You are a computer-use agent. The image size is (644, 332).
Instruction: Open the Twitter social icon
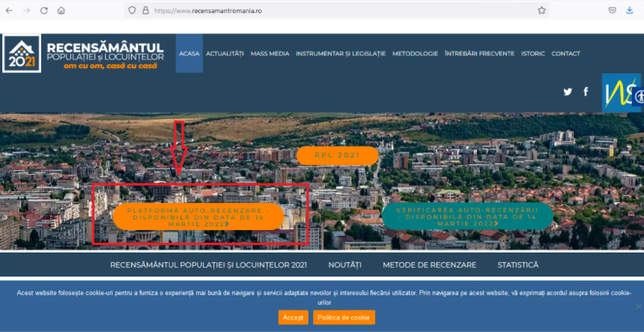pos(568,91)
